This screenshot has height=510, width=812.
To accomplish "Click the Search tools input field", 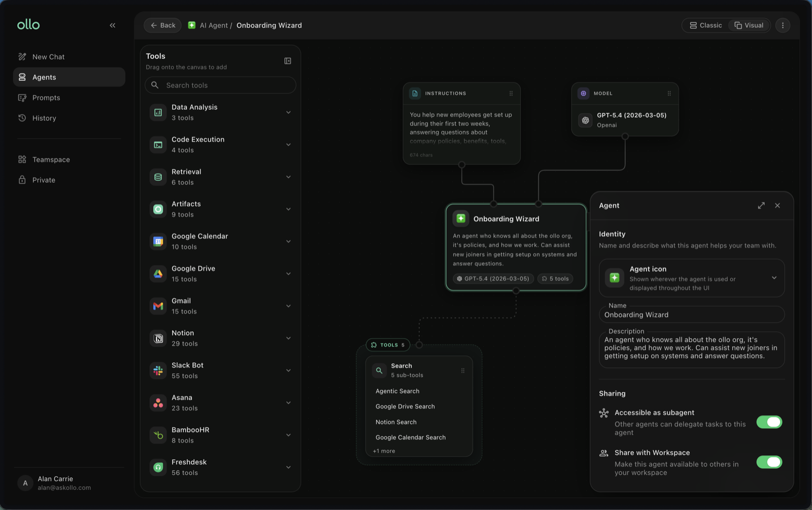I will pos(220,85).
